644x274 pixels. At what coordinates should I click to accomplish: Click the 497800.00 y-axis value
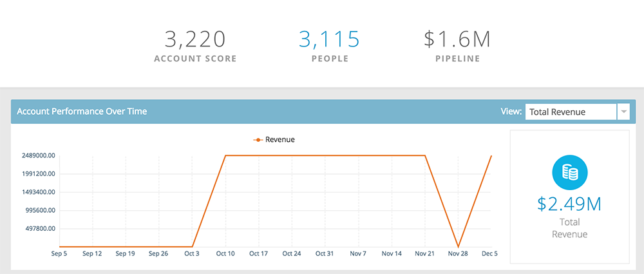(x=38, y=229)
